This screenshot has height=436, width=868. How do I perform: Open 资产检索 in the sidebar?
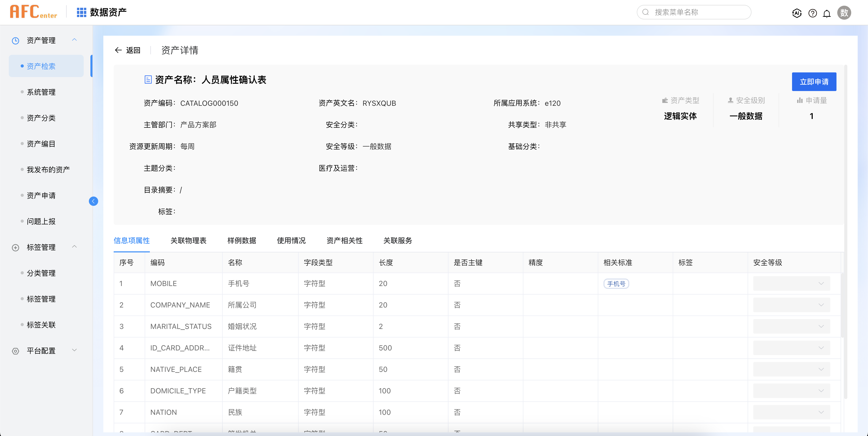click(46, 66)
